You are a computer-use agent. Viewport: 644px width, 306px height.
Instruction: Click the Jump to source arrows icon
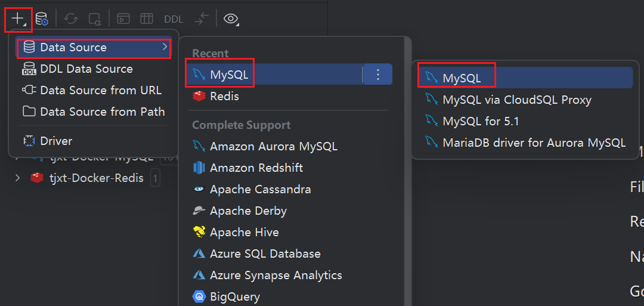click(202, 19)
